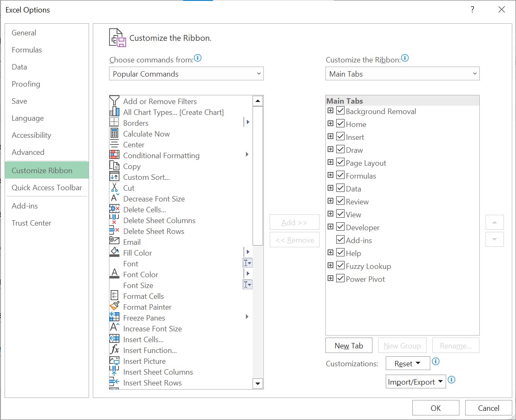Select the Insert Function command
516x420 pixels.
[150, 350]
